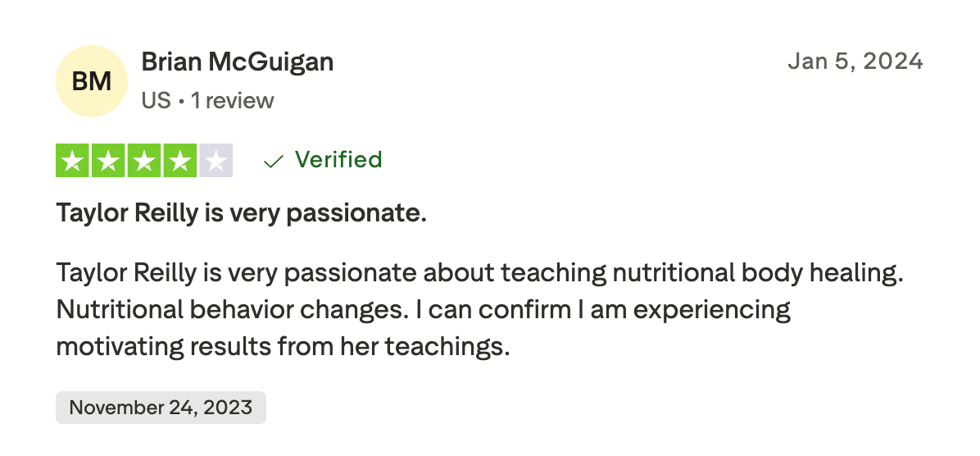Viewport: 980px width, 456px height.
Task: Click the dot separator after US
Action: (x=181, y=101)
